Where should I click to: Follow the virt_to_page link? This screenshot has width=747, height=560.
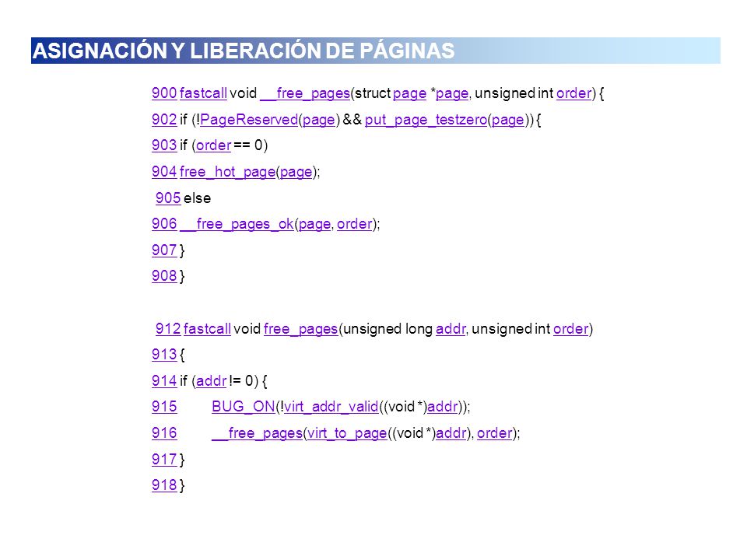347,433
